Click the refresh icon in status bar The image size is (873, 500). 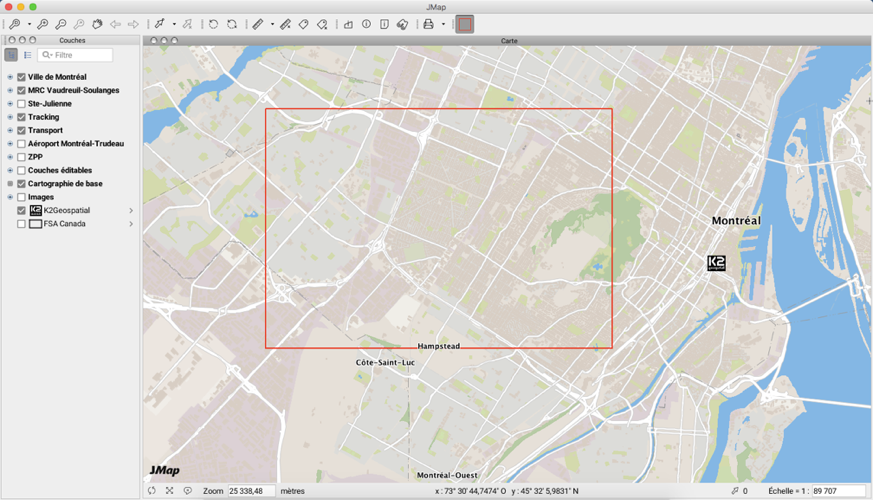[x=152, y=491]
